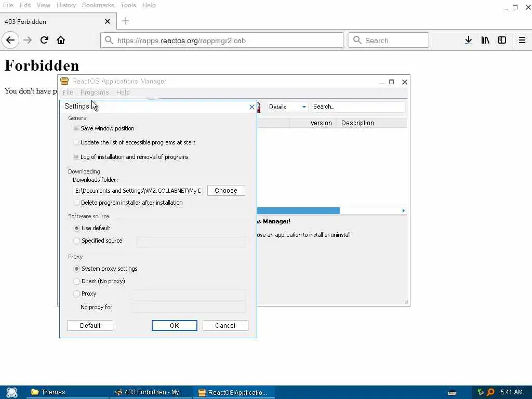Close the Settings dialog with X

(252, 107)
